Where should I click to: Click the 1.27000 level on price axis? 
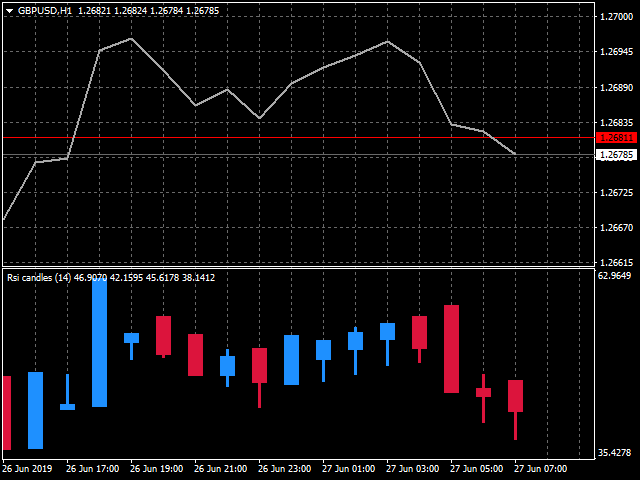click(x=616, y=17)
